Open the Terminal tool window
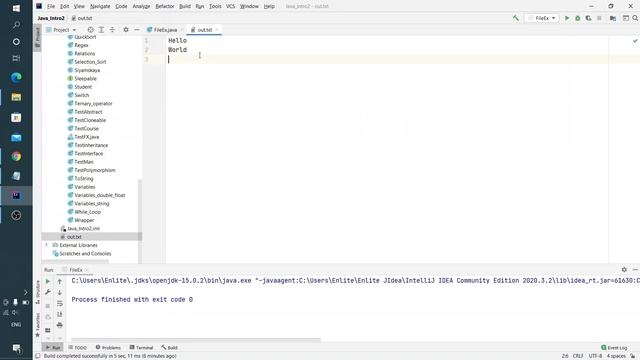 click(x=141, y=347)
